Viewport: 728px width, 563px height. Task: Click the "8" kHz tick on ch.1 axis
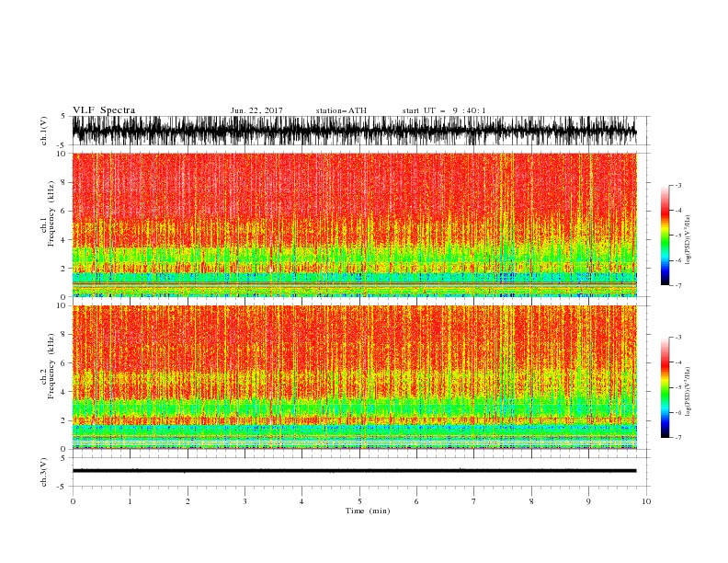65,182
